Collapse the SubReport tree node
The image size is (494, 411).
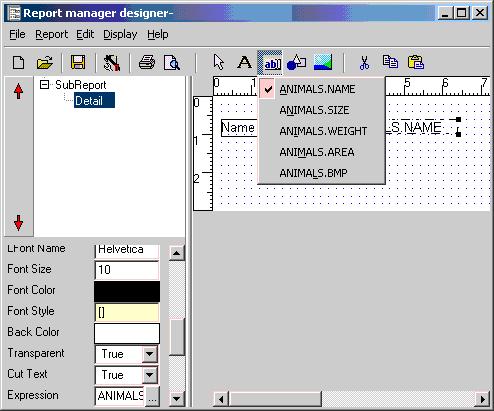(x=44, y=84)
